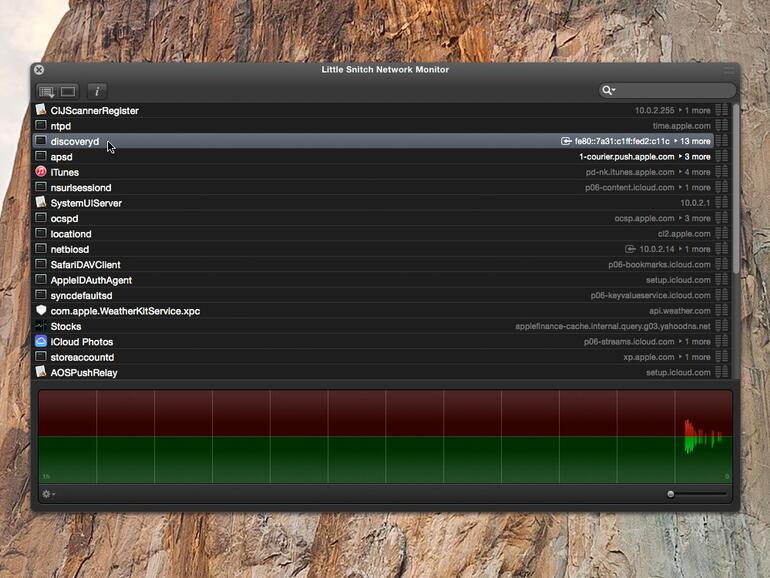
Task: Select time.apple.com server text
Action: coord(682,126)
